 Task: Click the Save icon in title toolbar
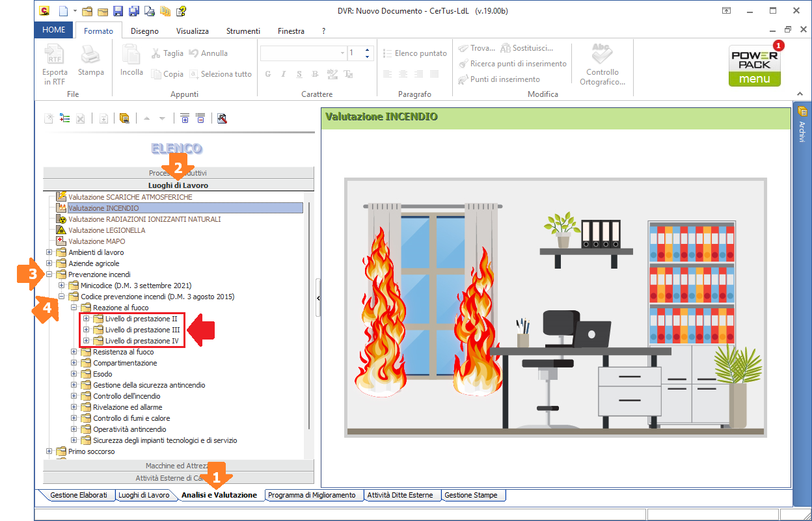pos(118,11)
